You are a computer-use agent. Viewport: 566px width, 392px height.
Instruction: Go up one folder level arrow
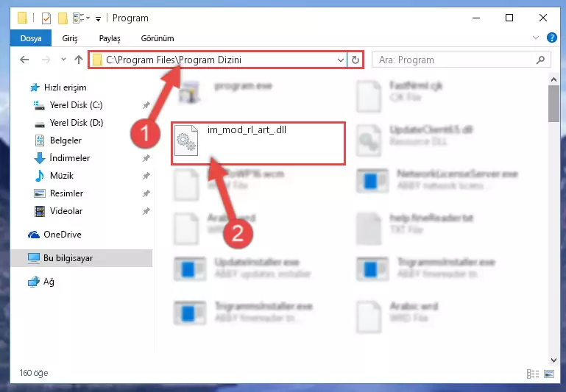click(x=79, y=60)
